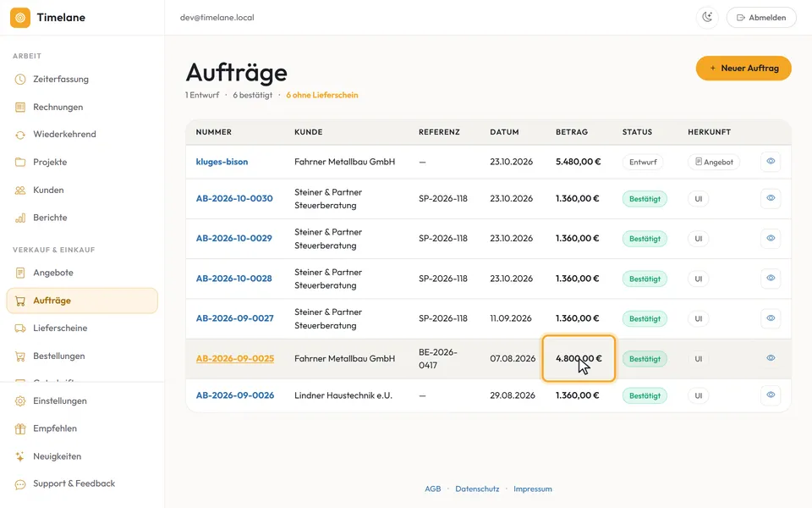Open order link AB-2026-09-0025
This screenshot has height=508, width=812.
235,358
